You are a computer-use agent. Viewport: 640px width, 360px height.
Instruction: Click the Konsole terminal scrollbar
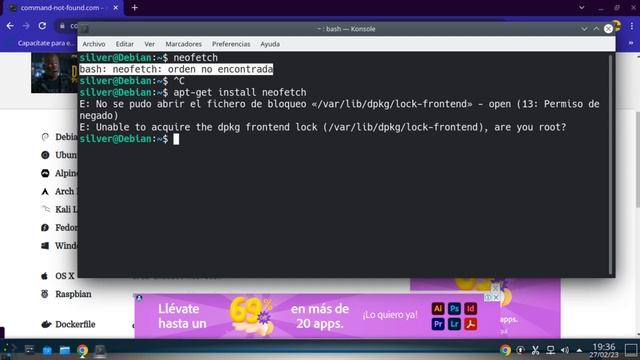pyautogui.click(x=610, y=164)
